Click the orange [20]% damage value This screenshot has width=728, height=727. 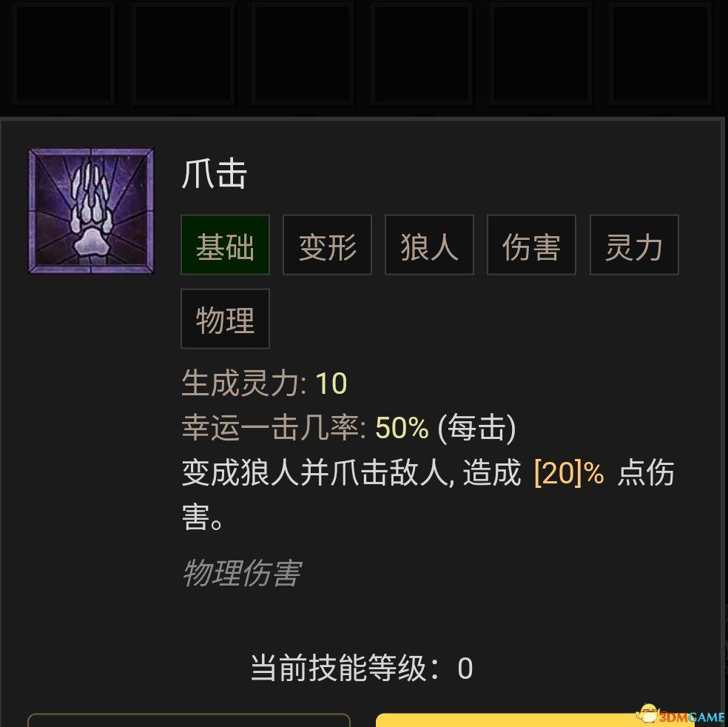pos(569,474)
